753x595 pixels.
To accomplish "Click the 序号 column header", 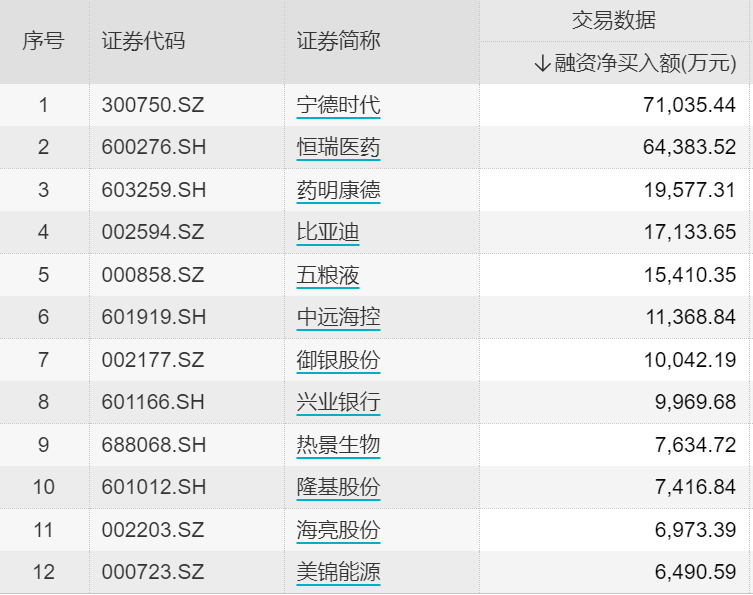I will [x=43, y=42].
